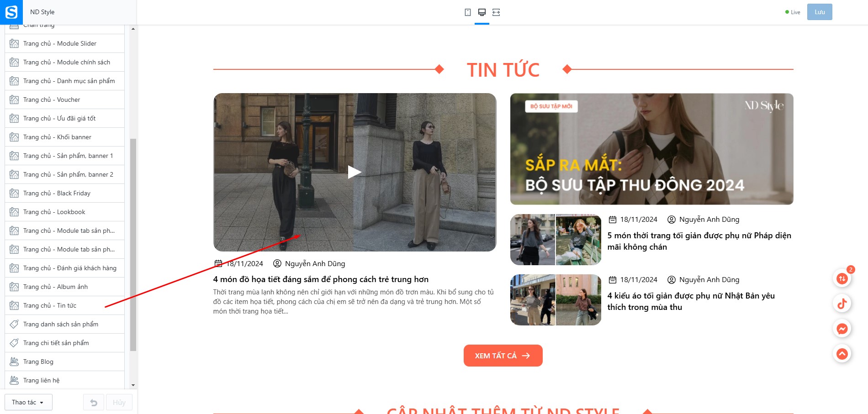Open Trang chủ - Black Friday section
This screenshot has height=414, width=868.
[64, 193]
